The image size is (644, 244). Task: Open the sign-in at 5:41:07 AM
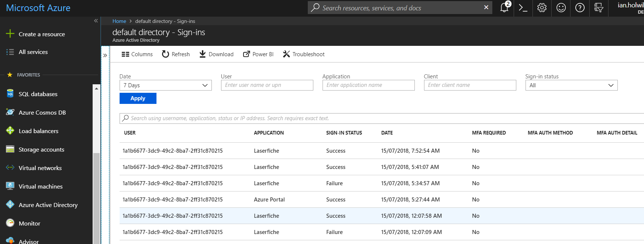[x=382, y=167]
